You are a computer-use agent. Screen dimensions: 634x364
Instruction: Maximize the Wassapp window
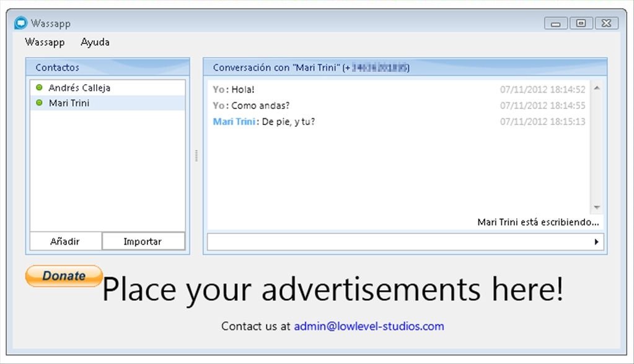(581, 23)
